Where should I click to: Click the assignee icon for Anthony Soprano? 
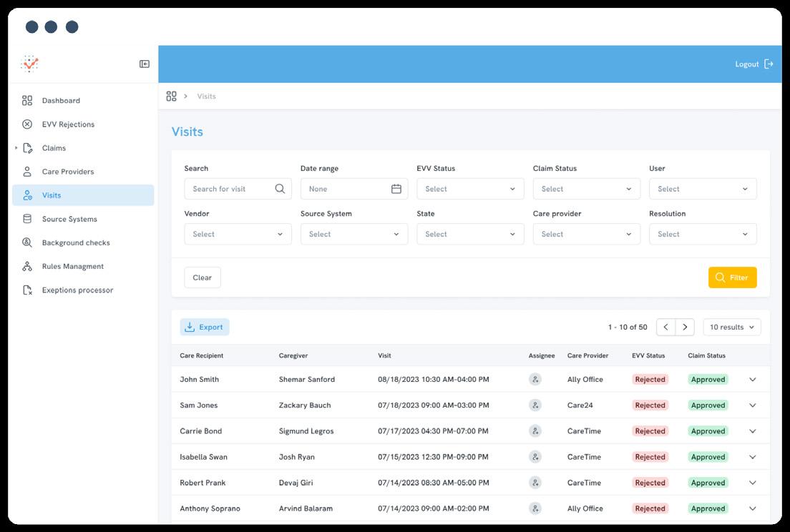[x=535, y=508]
